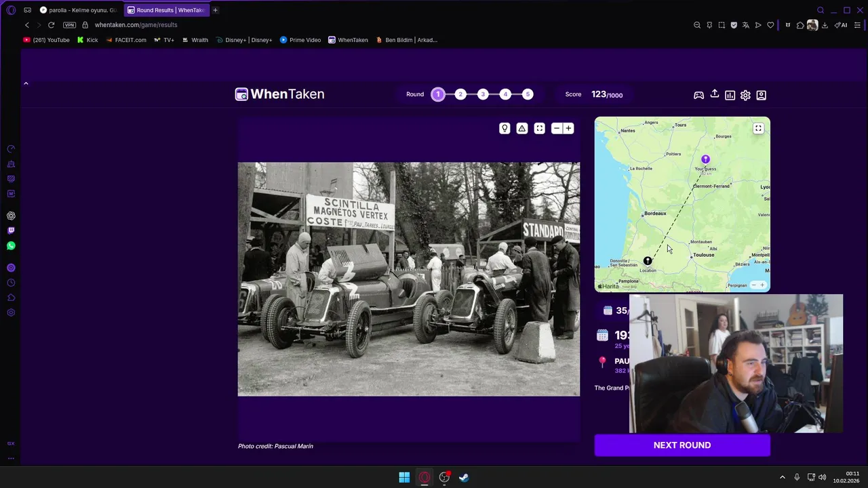This screenshot has height=488, width=868.
Task: Switch to the parolla browser tab
Action: (78, 10)
